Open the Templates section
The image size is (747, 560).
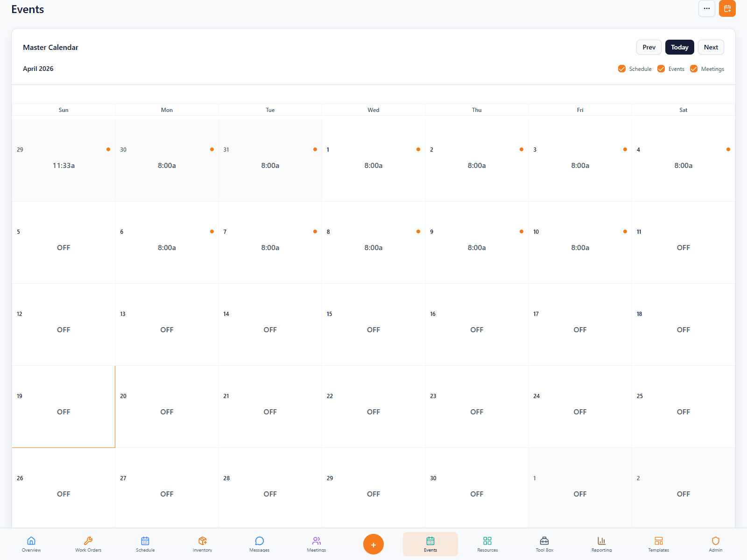(658, 544)
